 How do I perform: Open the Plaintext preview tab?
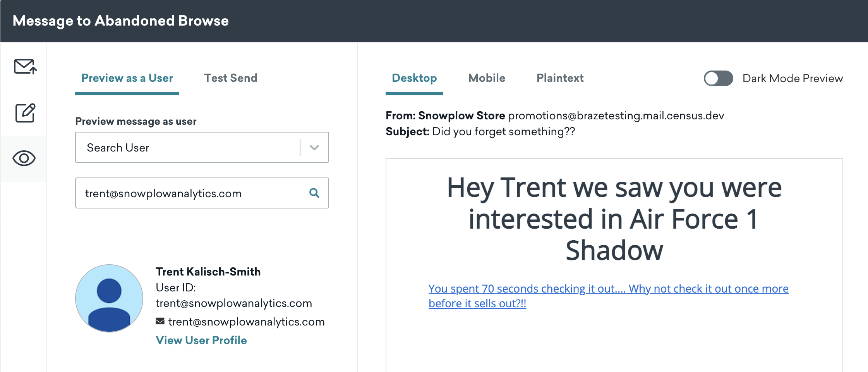pyautogui.click(x=560, y=78)
